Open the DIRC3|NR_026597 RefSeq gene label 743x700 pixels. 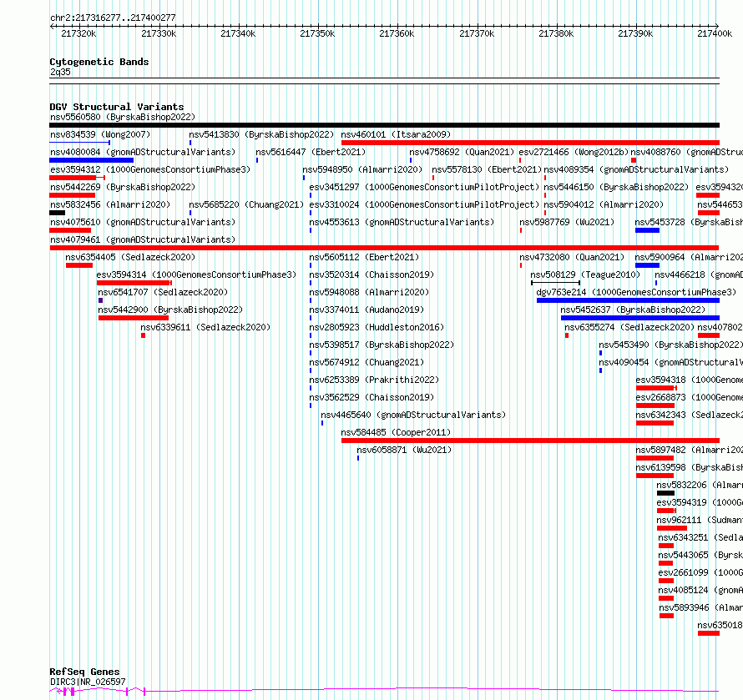88,682
